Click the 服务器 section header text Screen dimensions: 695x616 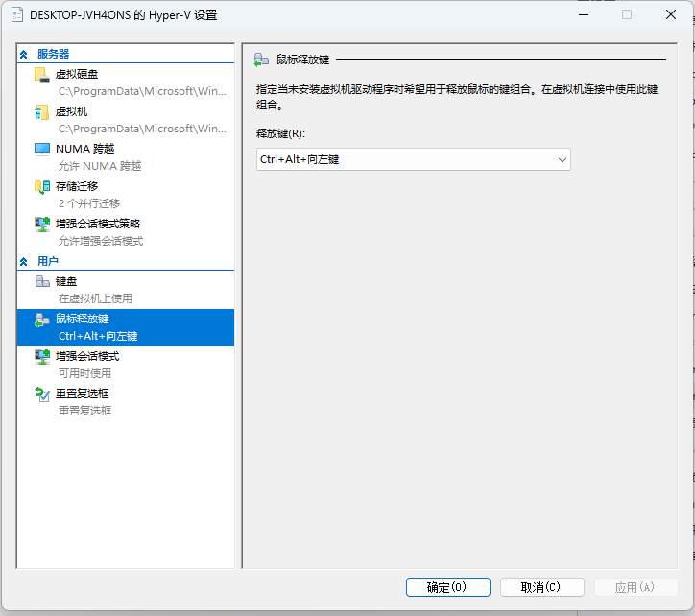click(x=53, y=54)
